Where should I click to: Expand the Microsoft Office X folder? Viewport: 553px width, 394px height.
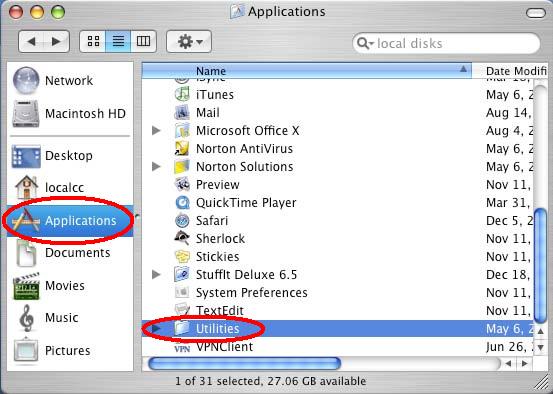[x=156, y=131]
